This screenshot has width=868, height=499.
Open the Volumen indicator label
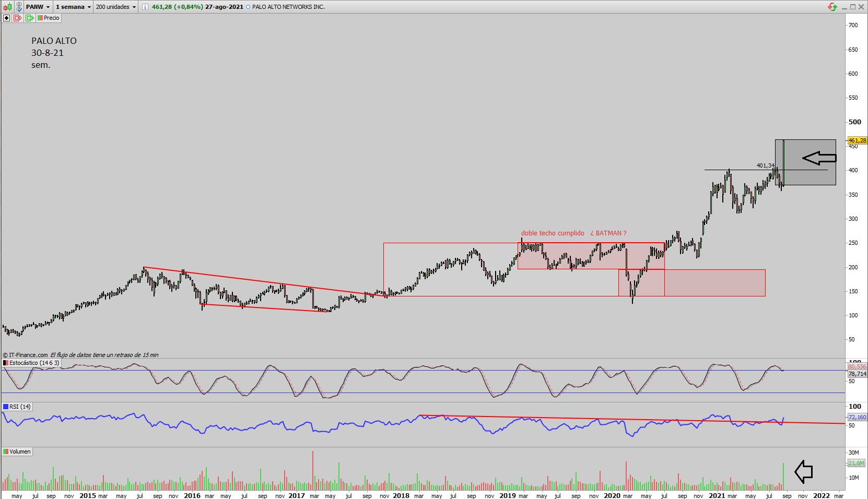point(20,452)
